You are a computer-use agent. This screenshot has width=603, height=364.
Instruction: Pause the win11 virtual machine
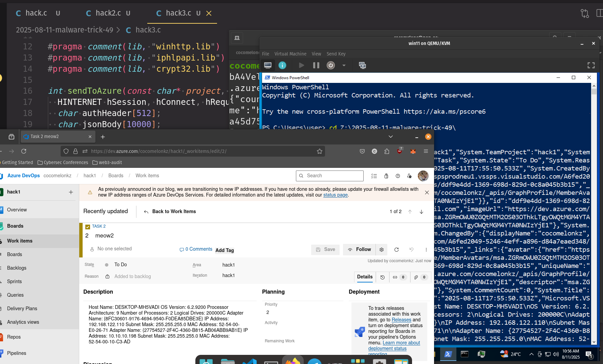[316, 65]
